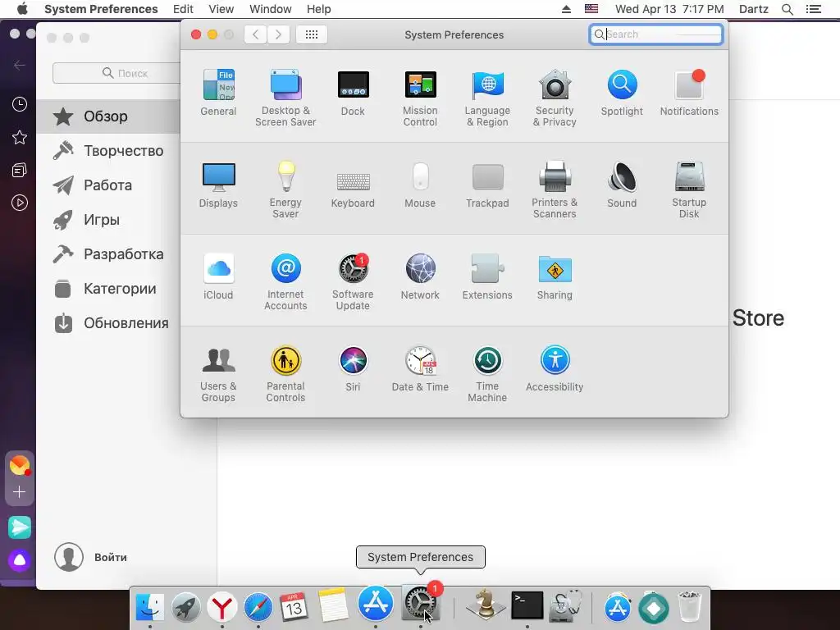The height and width of the screenshot is (630, 840).
Task: Open Yandex Browser from the Dock
Action: tap(221, 608)
